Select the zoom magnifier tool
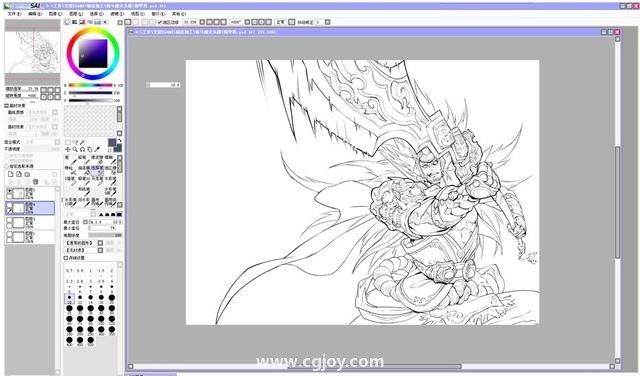 [75, 149]
